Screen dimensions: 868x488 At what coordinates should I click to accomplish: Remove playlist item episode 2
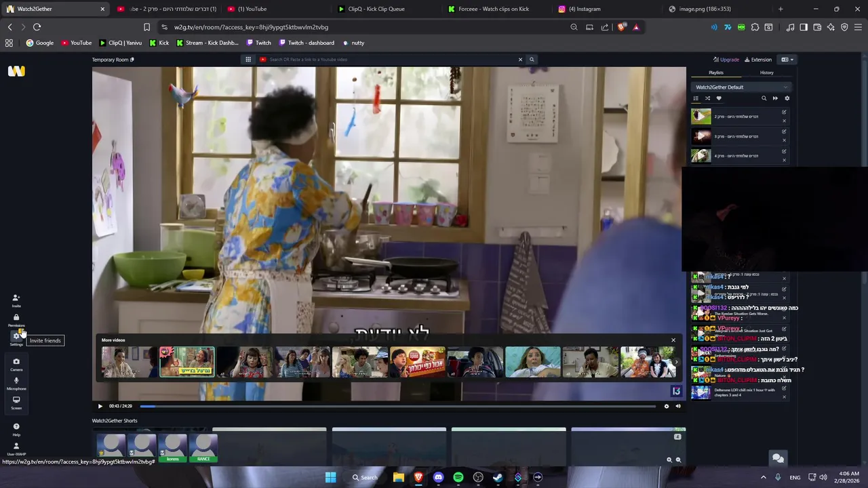[x=784, y=121]
